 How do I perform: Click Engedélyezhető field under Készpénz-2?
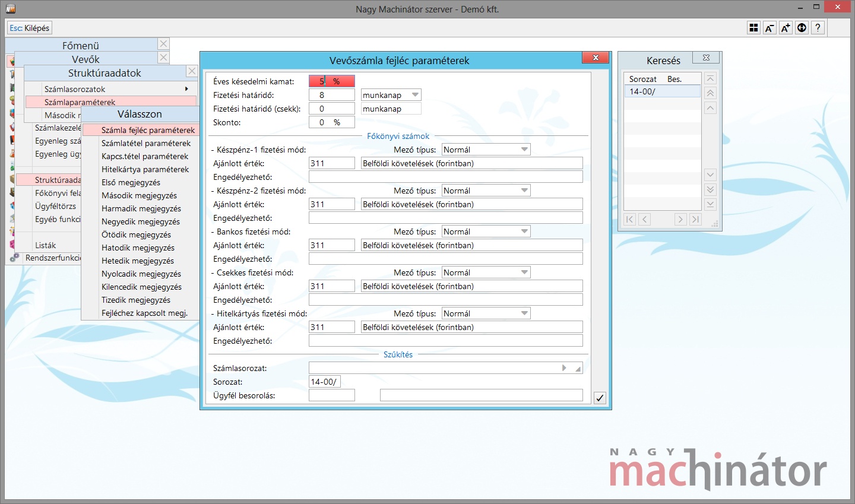coord(446,218)
